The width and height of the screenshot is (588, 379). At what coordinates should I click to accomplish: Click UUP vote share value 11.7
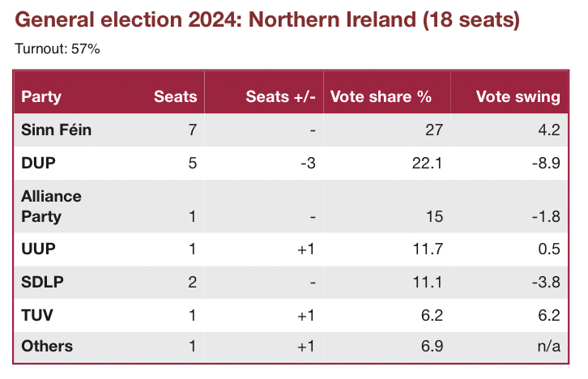pos(428,249)
